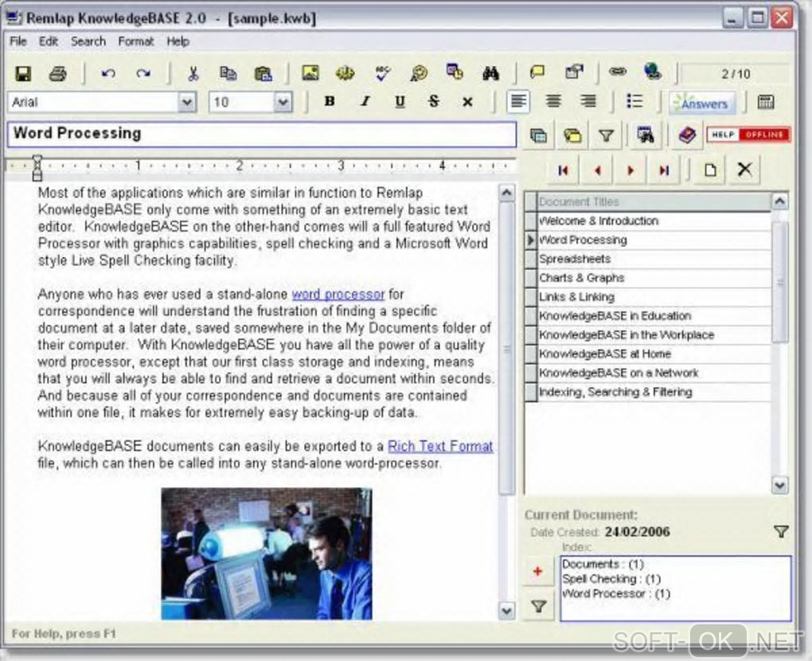This screenshot has height=661, width=812.
Task: Click the Save floppy disk icon
Action: (x=23, y=73)
